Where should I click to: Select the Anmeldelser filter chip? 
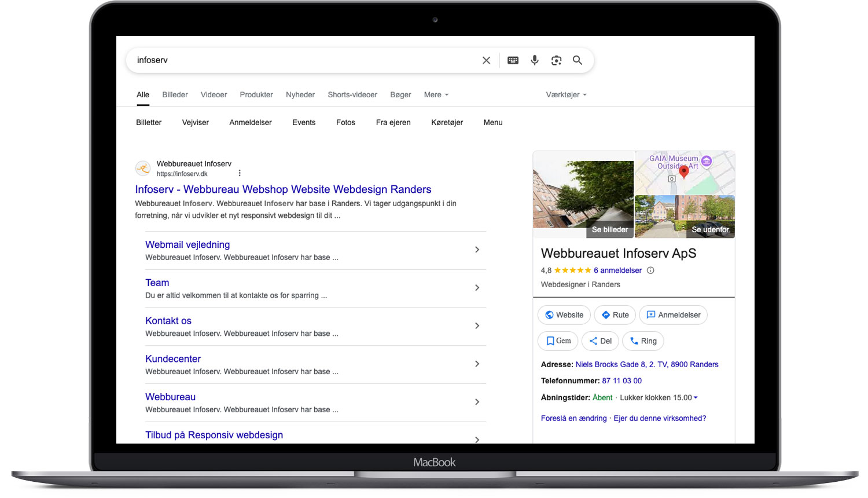(x=251, y=123)
